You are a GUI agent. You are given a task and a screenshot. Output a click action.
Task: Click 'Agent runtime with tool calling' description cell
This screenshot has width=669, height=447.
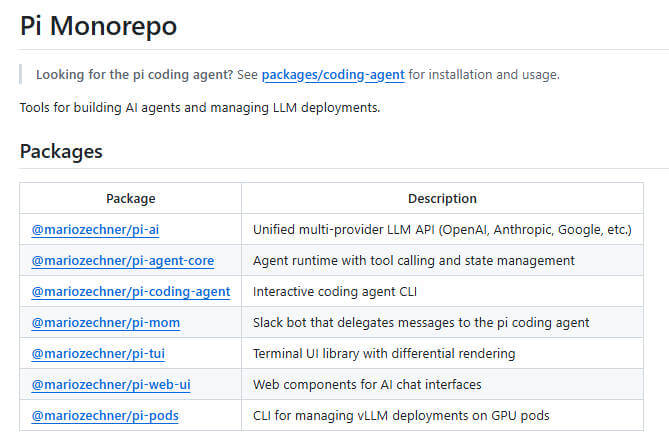coord(442,261)
